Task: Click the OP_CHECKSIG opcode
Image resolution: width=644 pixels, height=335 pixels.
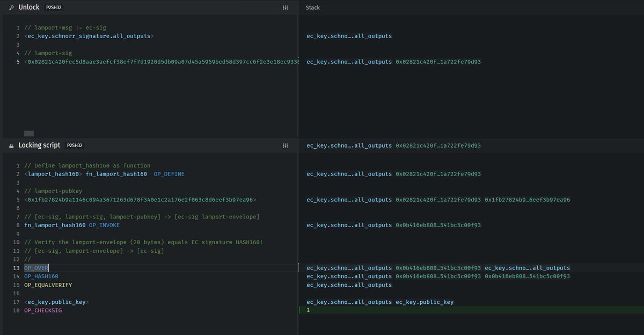Action: tap(43, 310)
